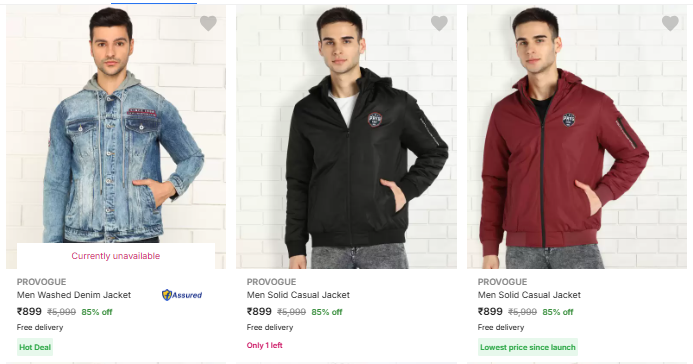This screenshot has width=693, height=364.
Task: Click 85% off on black jacket listing
Action: (327, 312)
